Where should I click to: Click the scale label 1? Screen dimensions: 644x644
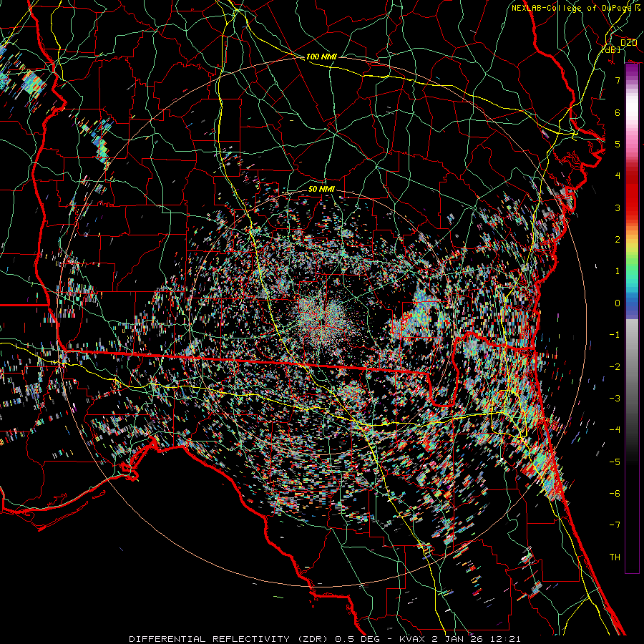pyautogui.click(x=618, y=271)
